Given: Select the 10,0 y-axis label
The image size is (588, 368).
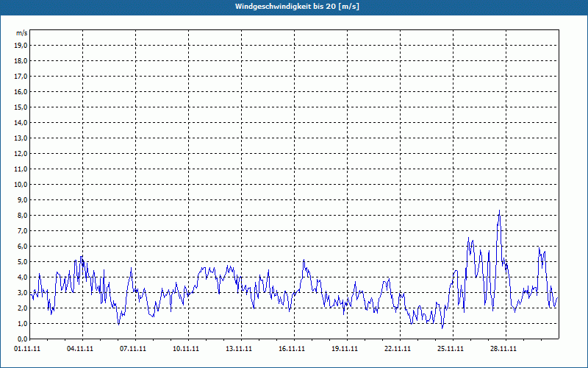Looking at the screenshot, I should pyautogui.click(x=21, y=185).
